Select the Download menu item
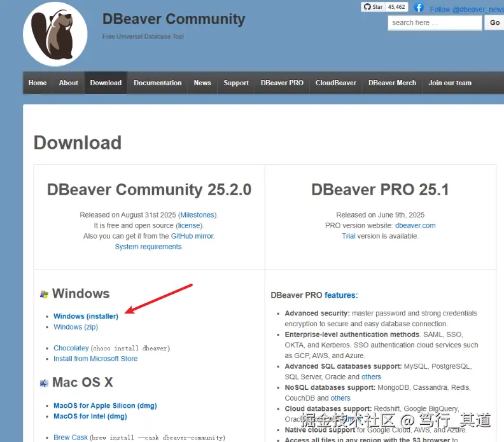The height and width of the screenshot is (442, 504). pos(106,83)
